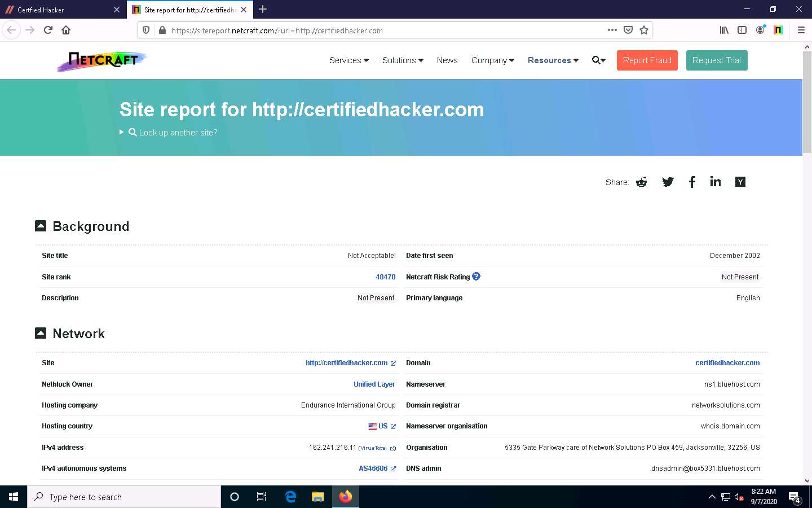Open Windows Start menu
812x508 pixels.
point(14,497)
